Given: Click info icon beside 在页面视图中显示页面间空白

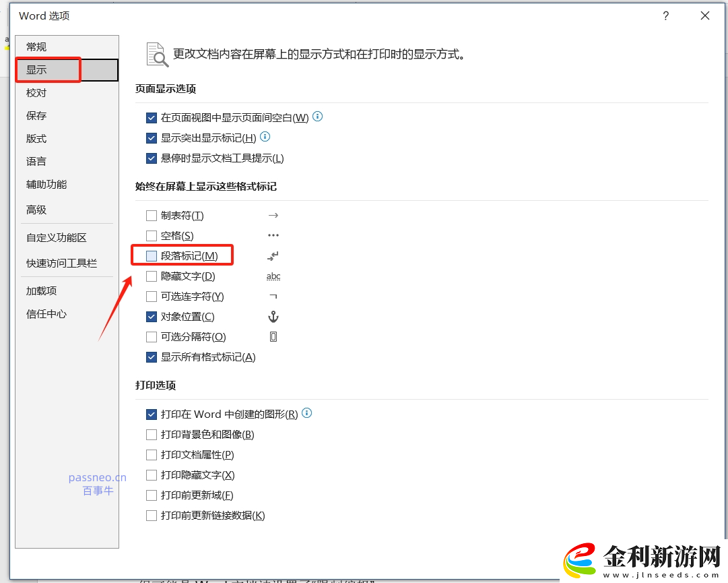Looking at the screenshot, I should pyautogui.click(x=318, y=117).
